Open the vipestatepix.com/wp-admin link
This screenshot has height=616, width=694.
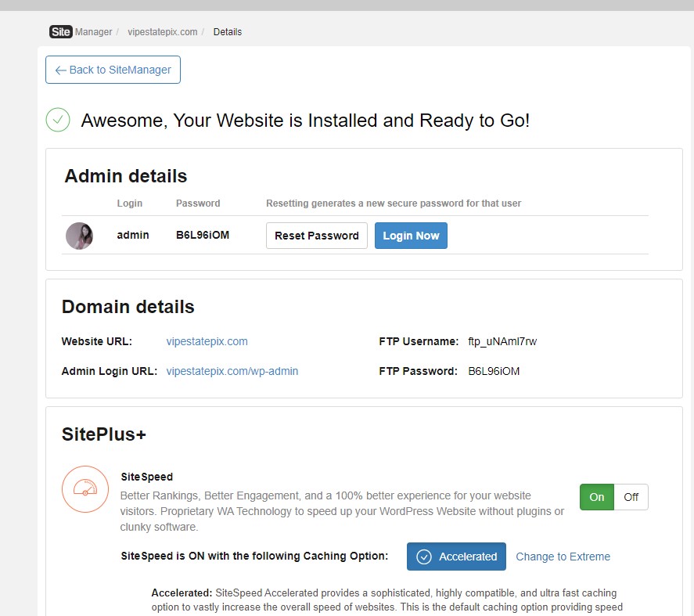point(232,371)
